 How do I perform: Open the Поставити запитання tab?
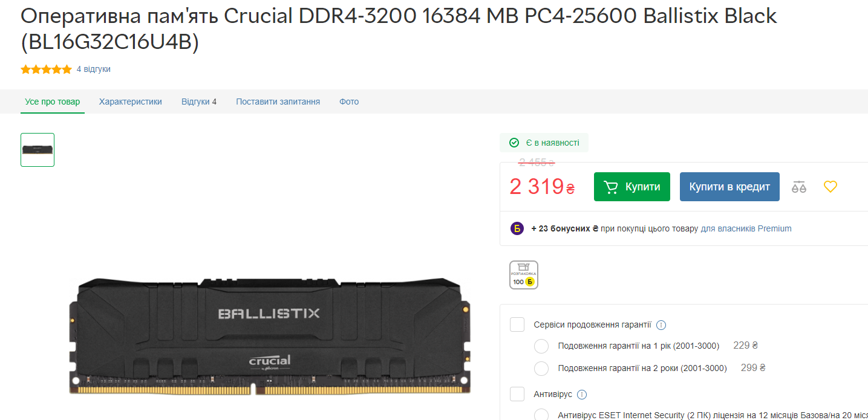point(278,102)
